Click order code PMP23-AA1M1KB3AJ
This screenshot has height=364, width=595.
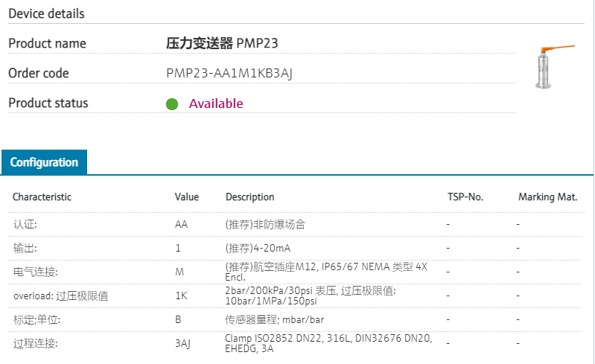click(x=235, y=74)
